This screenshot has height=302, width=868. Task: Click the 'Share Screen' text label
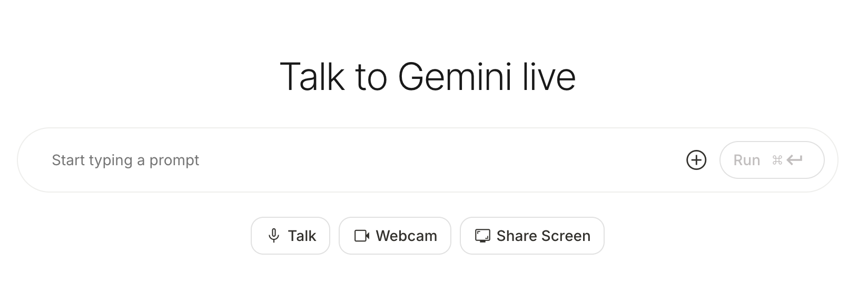[543, 236]
